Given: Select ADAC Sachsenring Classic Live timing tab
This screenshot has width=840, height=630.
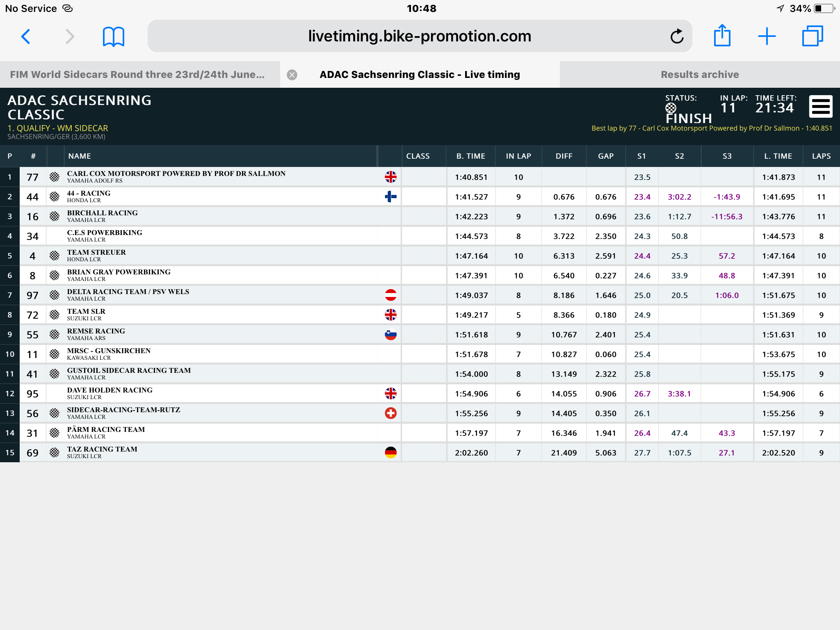Looking at the screenshot, I should pyautogui.click(x=420, y=75).
